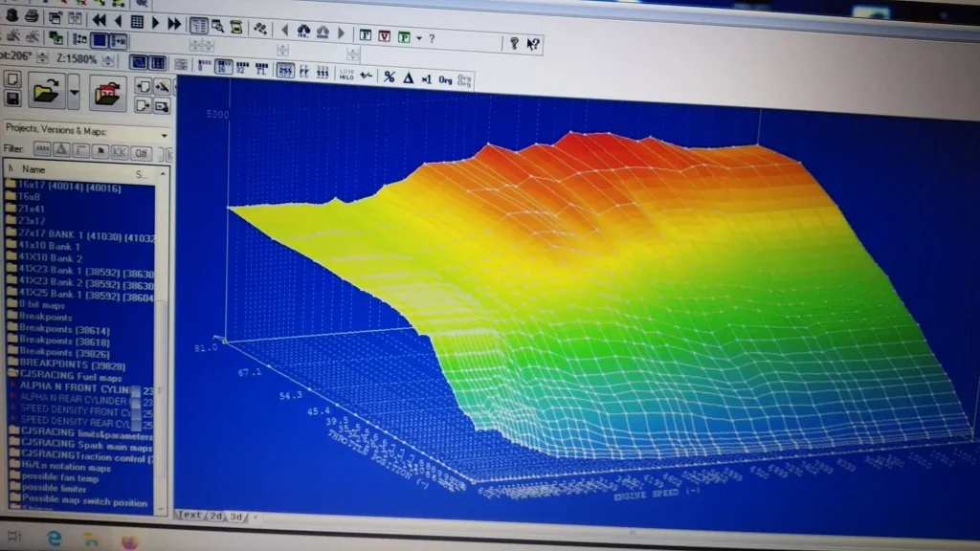The width and height of the screenshot is (980, 551).
Task: Jump to the previous map with double-left arrow
Action: tap(99, 20)
